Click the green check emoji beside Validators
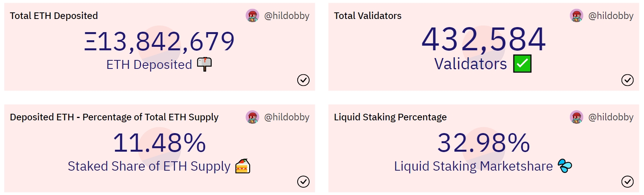Image resolution: width=644 pixels, height=195 pixels. point(522,64)
